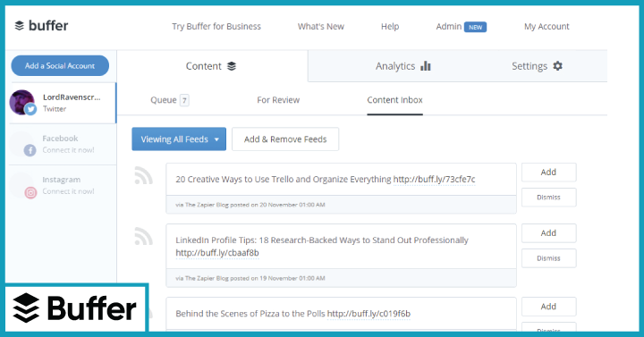This screenshot has height=337, width=644.
Task: Expand the Viewing All Feeds dropdown
Action: (x=179, y=139)
